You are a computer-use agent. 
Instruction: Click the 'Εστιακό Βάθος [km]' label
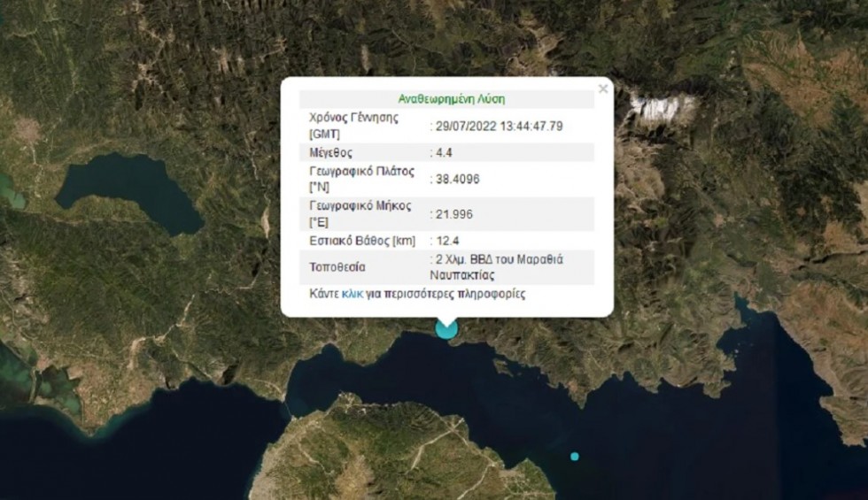[361, 241]
